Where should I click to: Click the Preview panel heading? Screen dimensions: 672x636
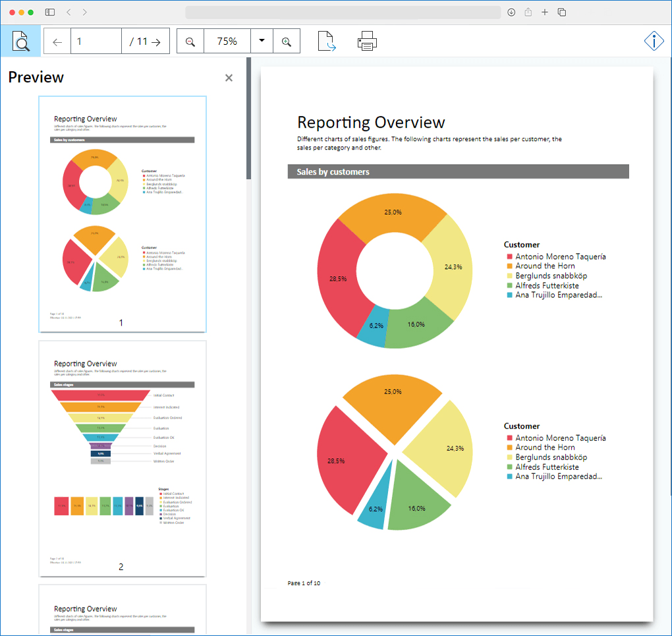pos(36,77)
